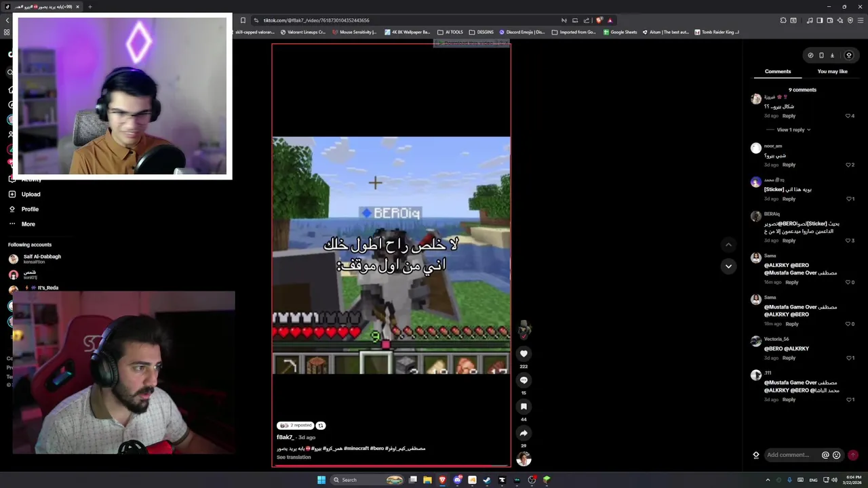The width and height of the screenshot is (868, 488).
Task: Open the Tomb Raider King bookmark
Action: tap(716, 32)
